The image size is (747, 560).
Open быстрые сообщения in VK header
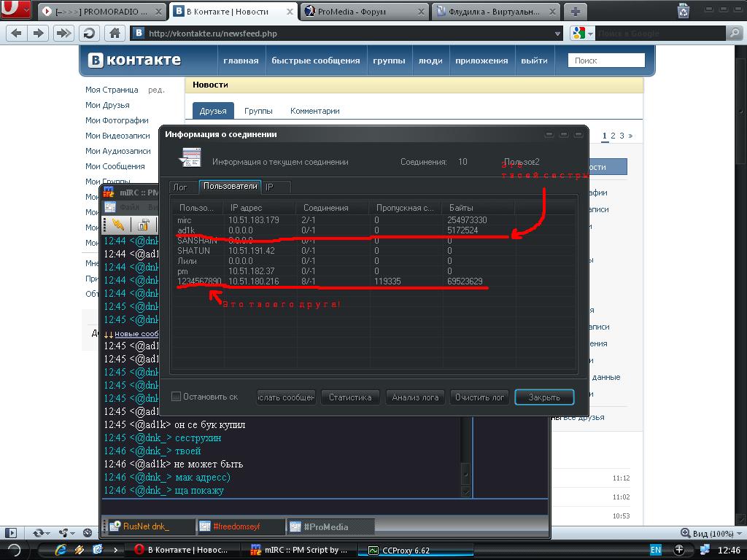[315, 61]
